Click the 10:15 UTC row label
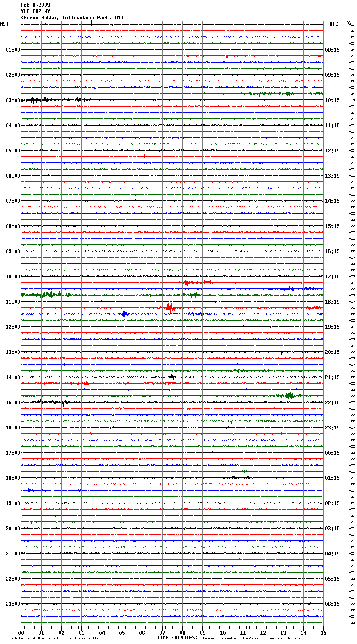357x644 pixels. (x=332, y=100)
